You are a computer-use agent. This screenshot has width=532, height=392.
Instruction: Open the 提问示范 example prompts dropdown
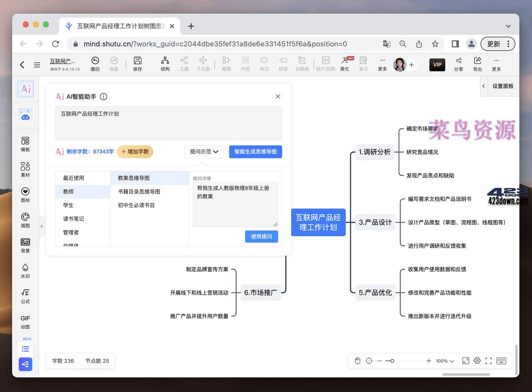point(204,152)
